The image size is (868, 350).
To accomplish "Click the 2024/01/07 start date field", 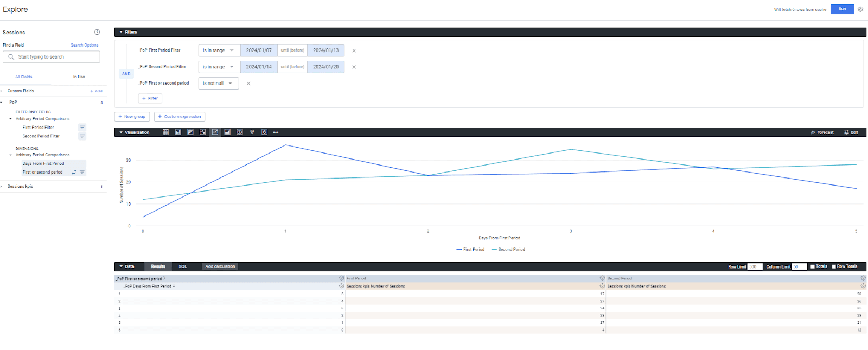I will tap(259, 50).
